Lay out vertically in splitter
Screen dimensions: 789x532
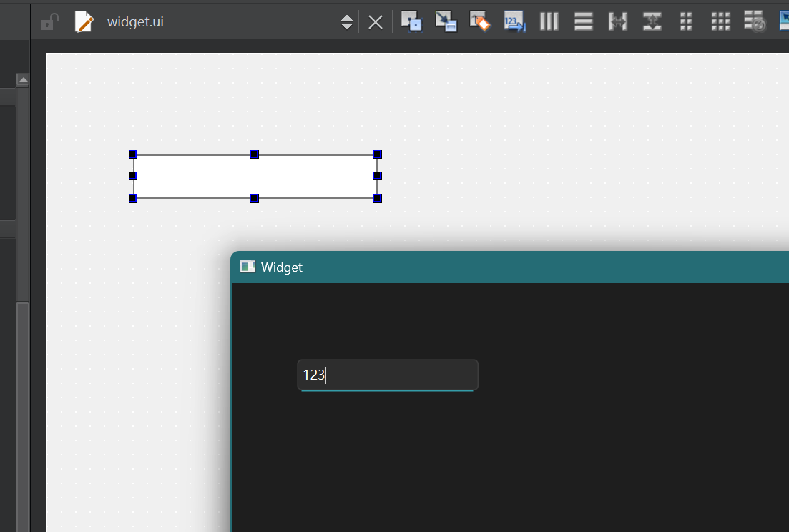tap(652, 21)
